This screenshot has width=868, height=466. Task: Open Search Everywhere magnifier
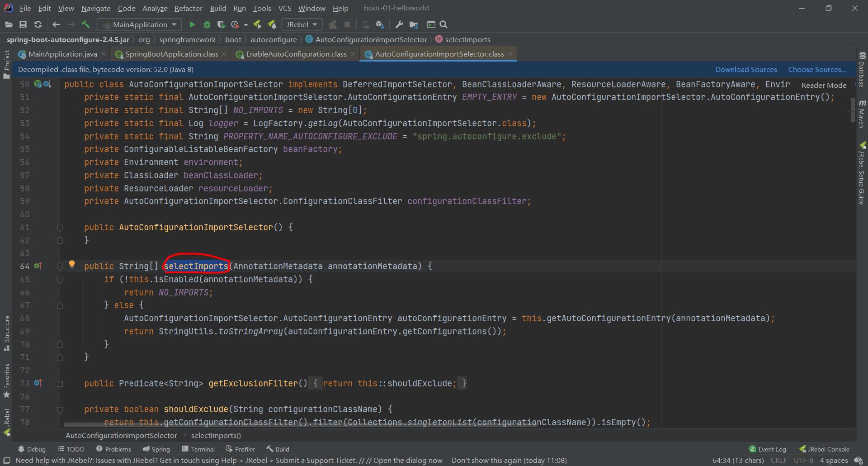(443, 24)
